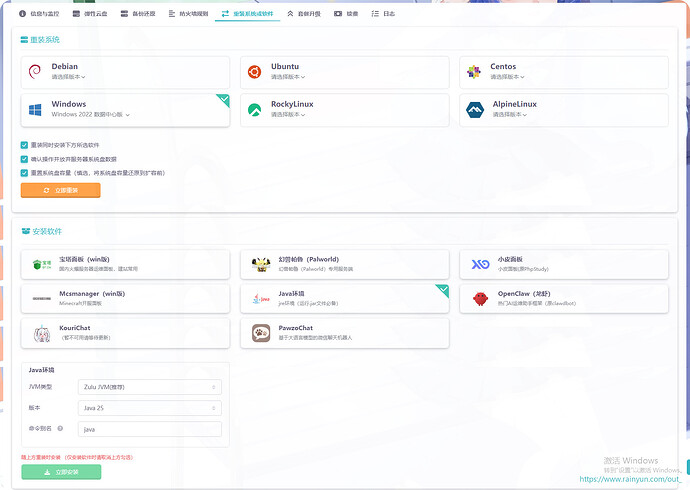
Task: Choose the PawzoChat paw icon
Action: pos(261,333)
